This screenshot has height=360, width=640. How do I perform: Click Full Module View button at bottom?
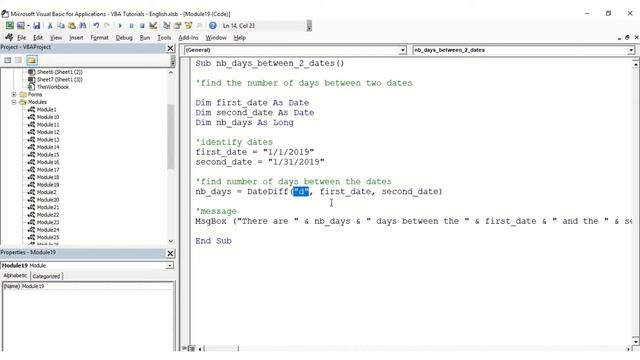point(191,349)
